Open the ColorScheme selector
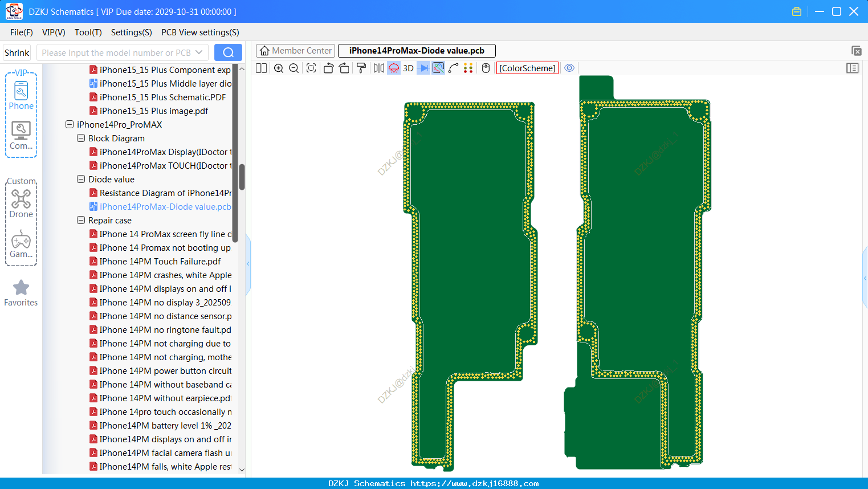This screenshot has height=489, width=868. tap(527, 68)
